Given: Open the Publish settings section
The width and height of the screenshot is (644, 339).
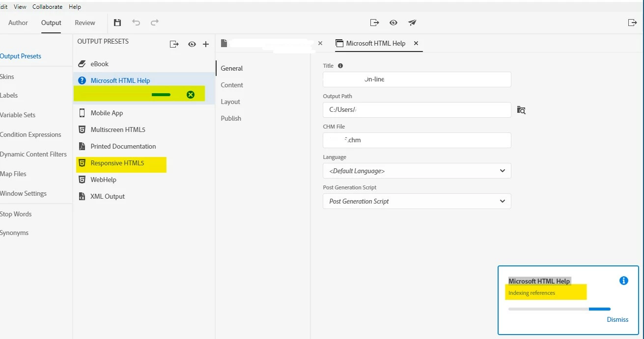Looking at the screenshot, I should point(231,118).
